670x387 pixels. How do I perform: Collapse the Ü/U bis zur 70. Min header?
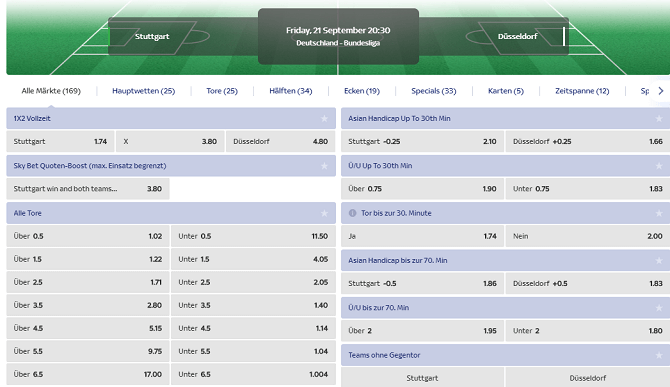(x=505, y=308)
